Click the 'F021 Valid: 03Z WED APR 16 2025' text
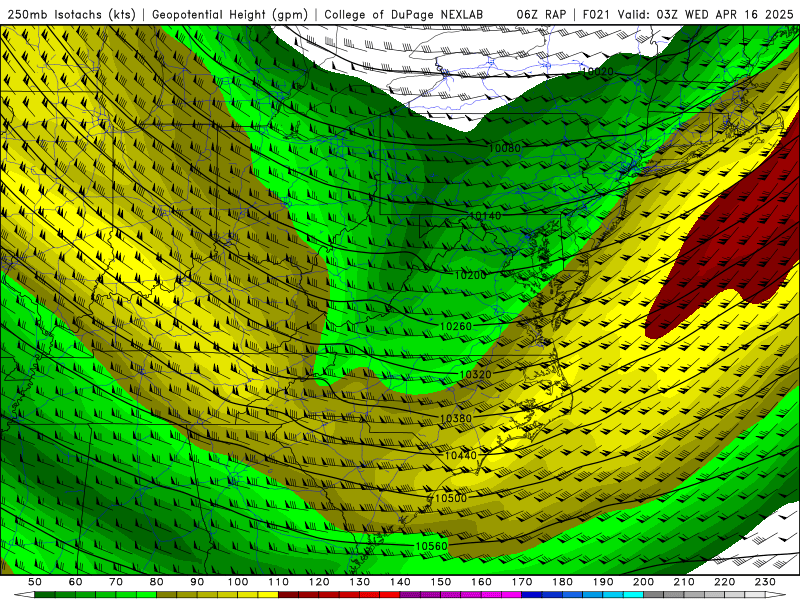 pyautogui.click(x=688, y=15)
